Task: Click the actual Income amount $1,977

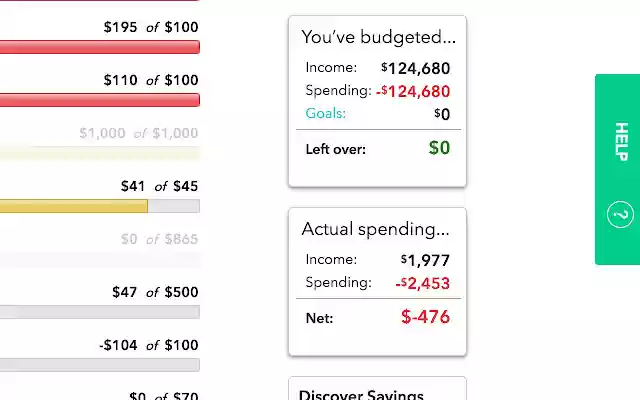Action: pyautogui.click(x=425, y=260)
